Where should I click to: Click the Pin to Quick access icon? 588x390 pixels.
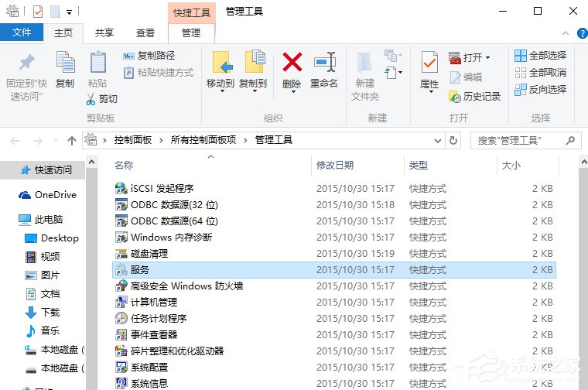click(26, 62)
